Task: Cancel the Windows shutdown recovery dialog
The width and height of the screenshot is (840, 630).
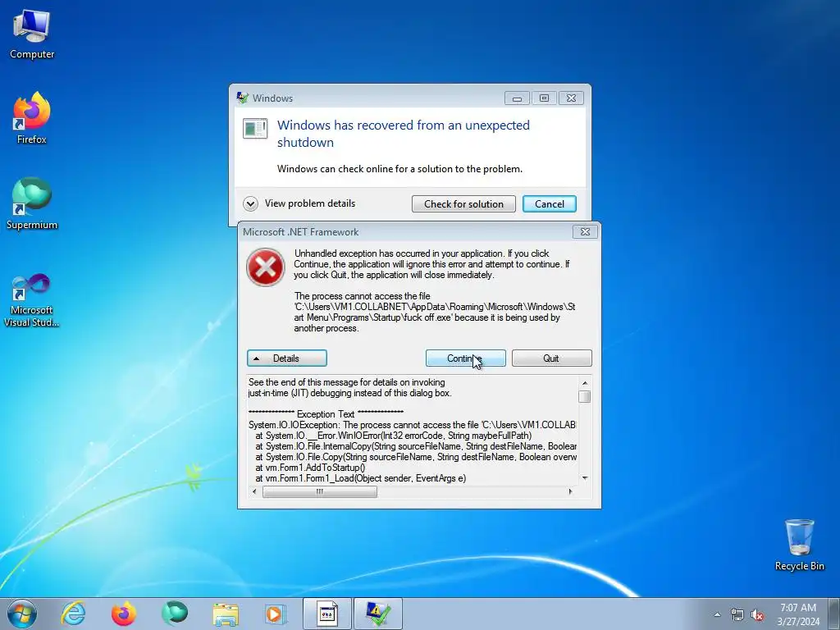Action: [x=549, y=203]
